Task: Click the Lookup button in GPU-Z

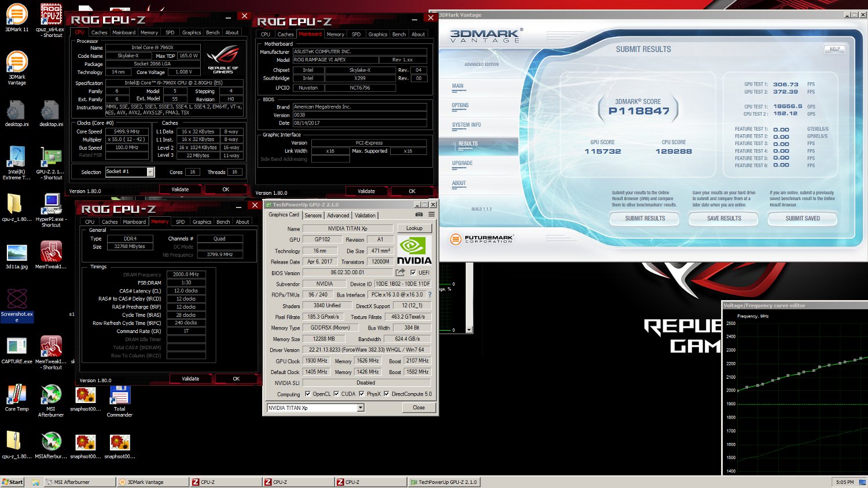Action: point(414,228)
